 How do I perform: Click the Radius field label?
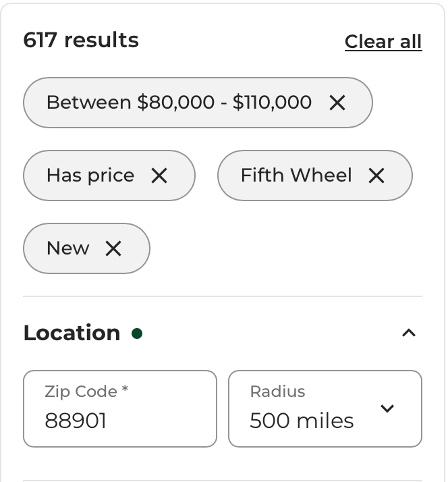point(277,392)
